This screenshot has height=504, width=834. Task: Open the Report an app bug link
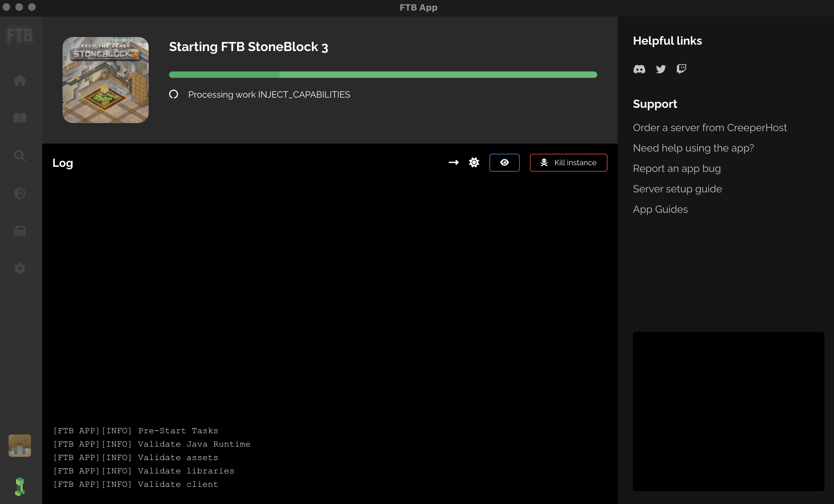pos(677,168)
